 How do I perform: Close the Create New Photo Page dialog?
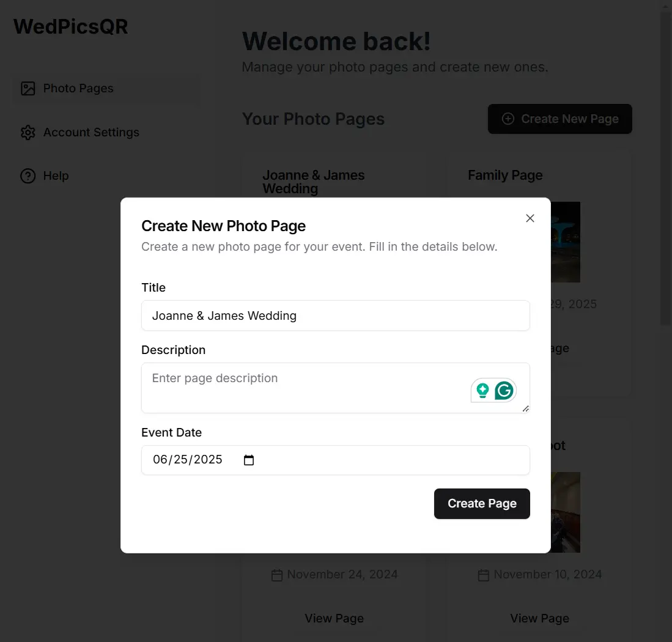click(x=530, y=218)
